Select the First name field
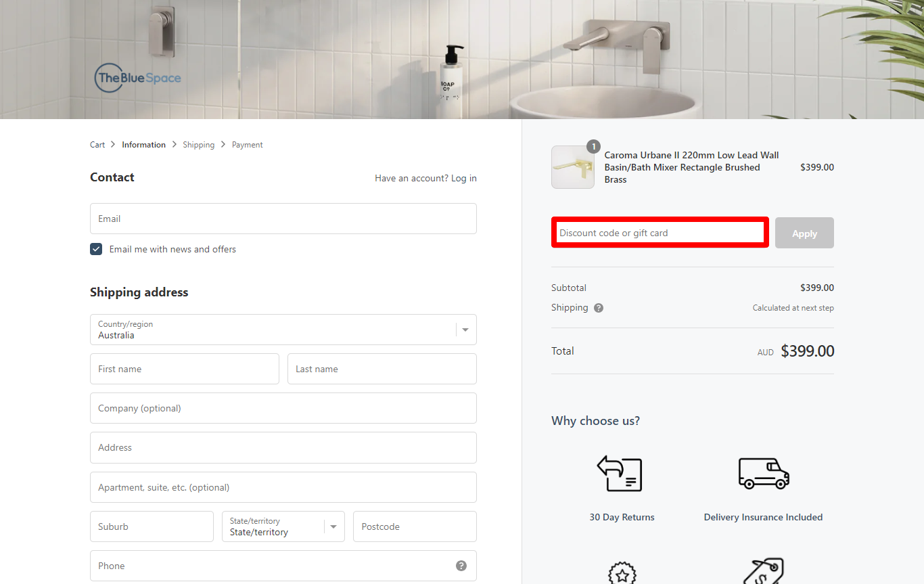Viewport: 924px width, 584px height. pyautogui.click(x=184, y=369)
